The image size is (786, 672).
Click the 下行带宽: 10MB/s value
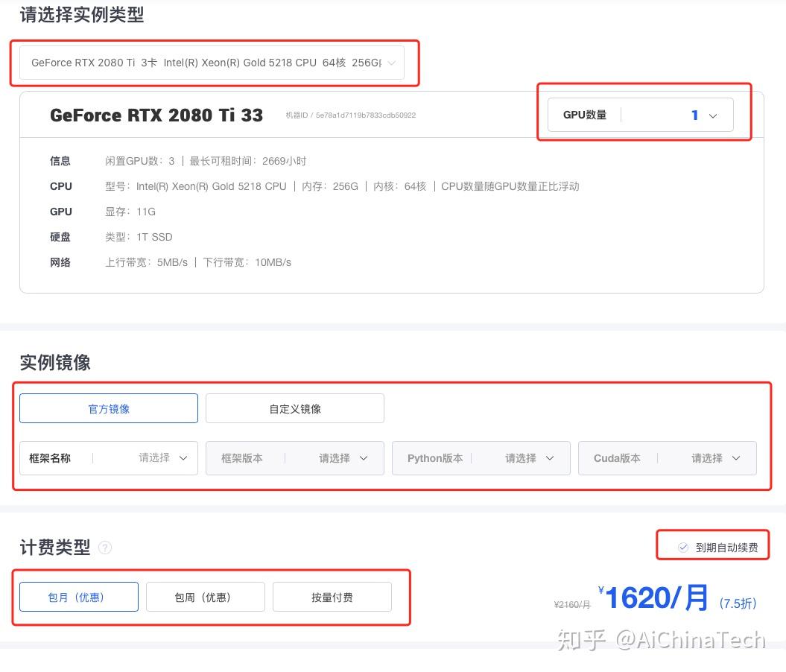coord(247,262)
